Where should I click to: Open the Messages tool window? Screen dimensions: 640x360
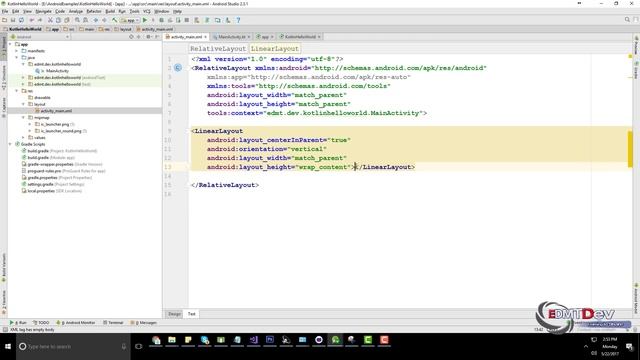tap(144, 322)
